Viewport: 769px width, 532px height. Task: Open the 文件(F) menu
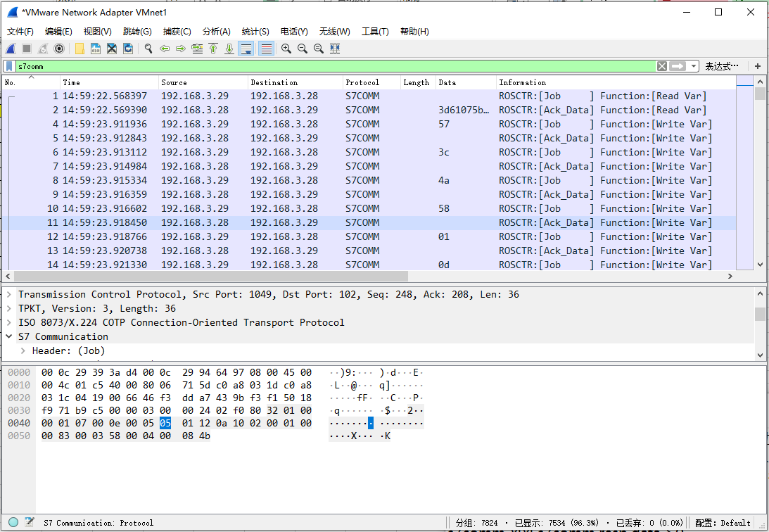click(x=20, y=32)
